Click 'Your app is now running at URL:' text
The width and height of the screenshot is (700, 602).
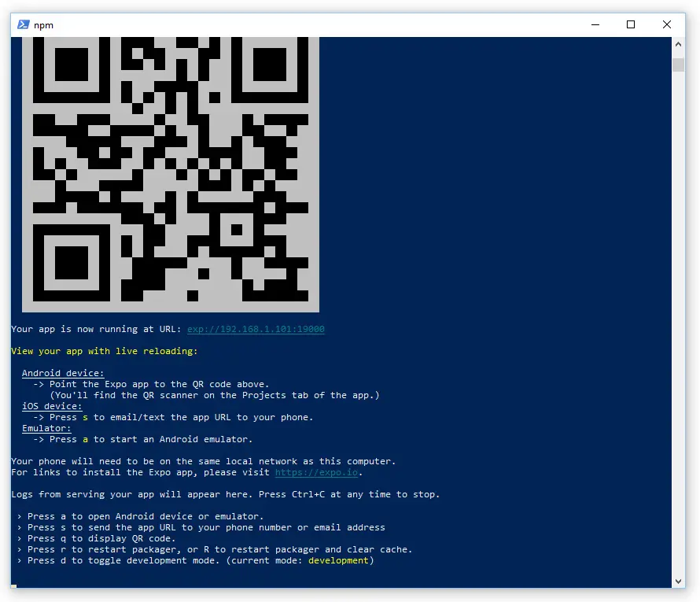coord(96,329)
